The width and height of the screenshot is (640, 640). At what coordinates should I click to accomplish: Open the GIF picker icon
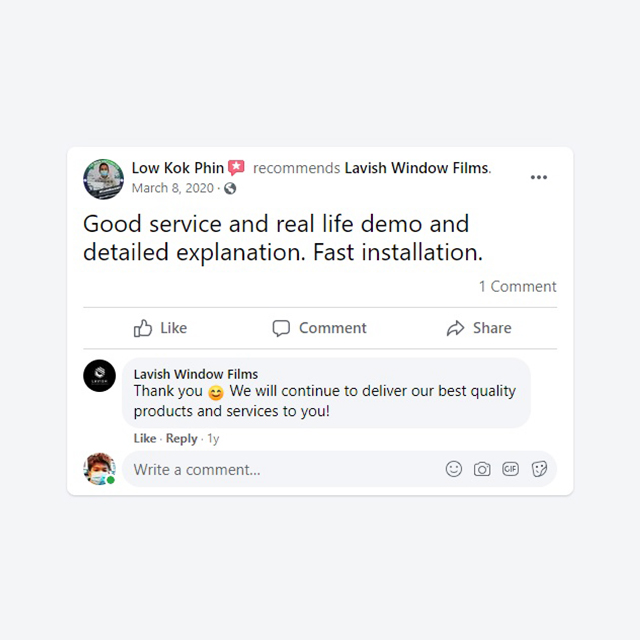coord(510,469)
